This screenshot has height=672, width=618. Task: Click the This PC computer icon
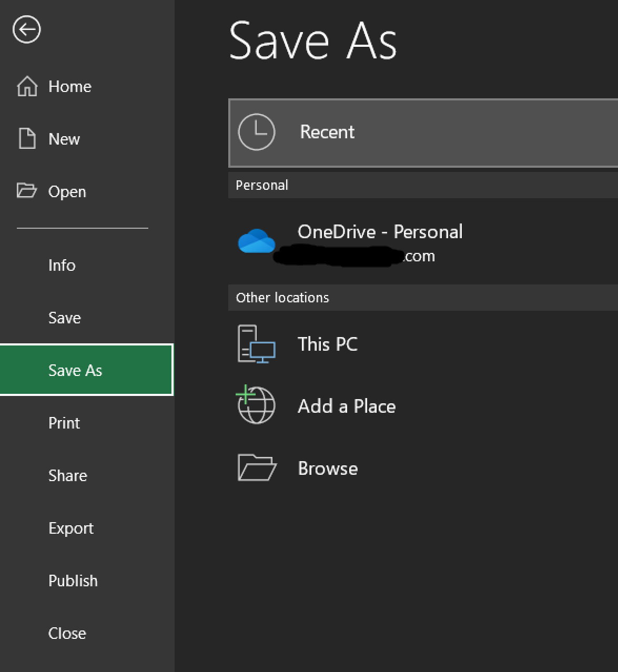[257, 344]
